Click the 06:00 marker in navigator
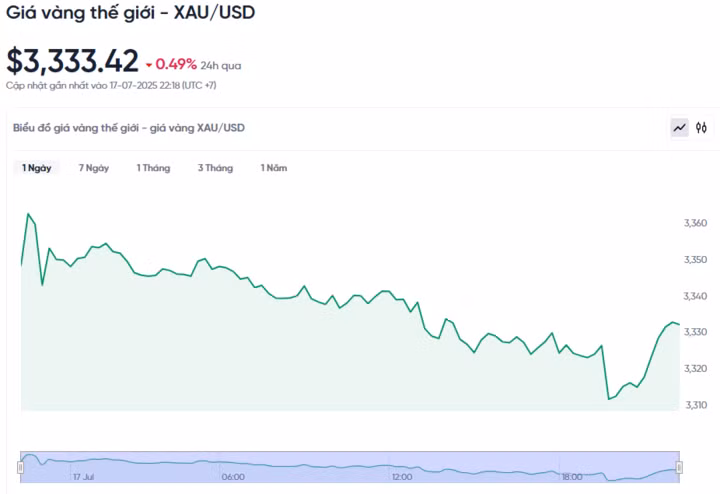Image resolution: width=720 pixels, height=494 pixels. click(233, 477)
